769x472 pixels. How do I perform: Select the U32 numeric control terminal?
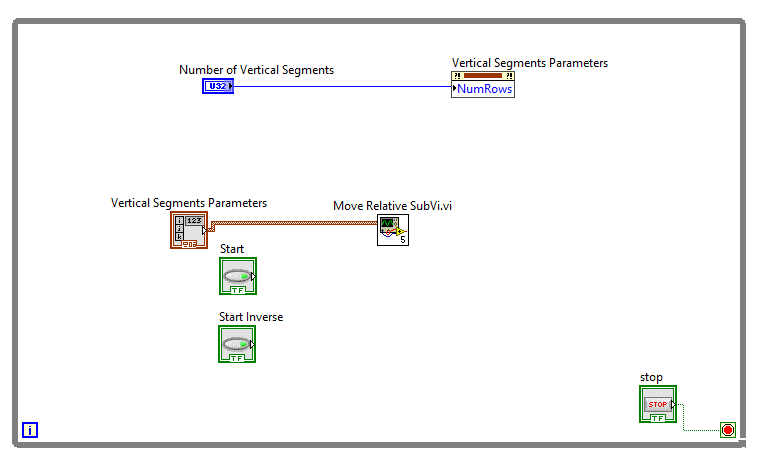[x=218, y=86]
